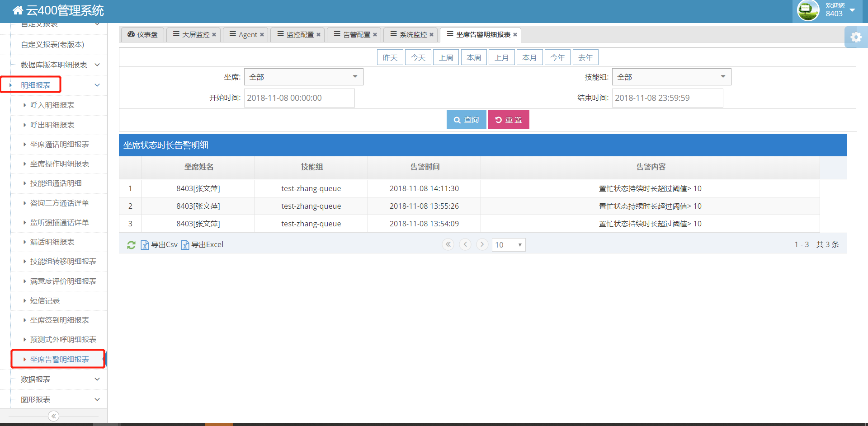Sort by 坐席姓名 column header
This screenshot has height=426, width=868.
point(198,167)
